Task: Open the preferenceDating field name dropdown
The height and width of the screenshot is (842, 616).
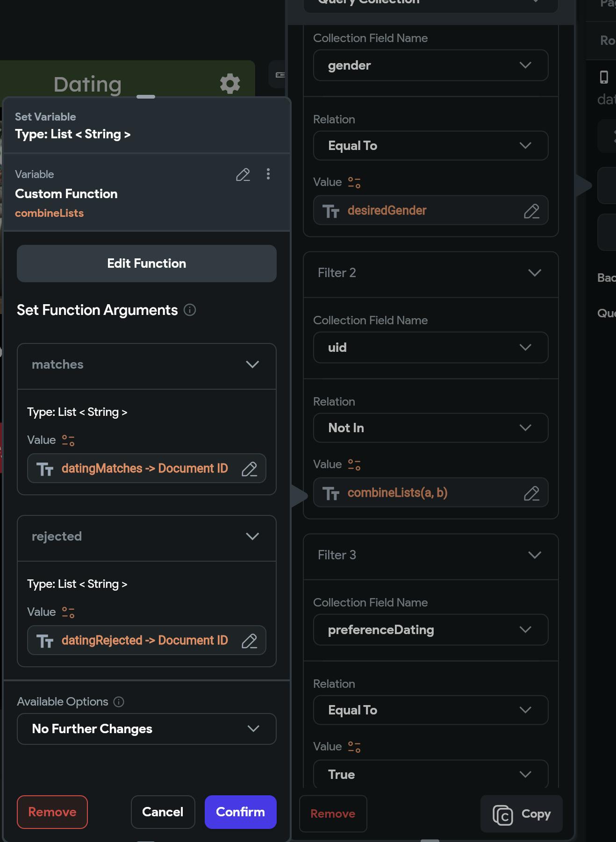Action: coord(430,630)
